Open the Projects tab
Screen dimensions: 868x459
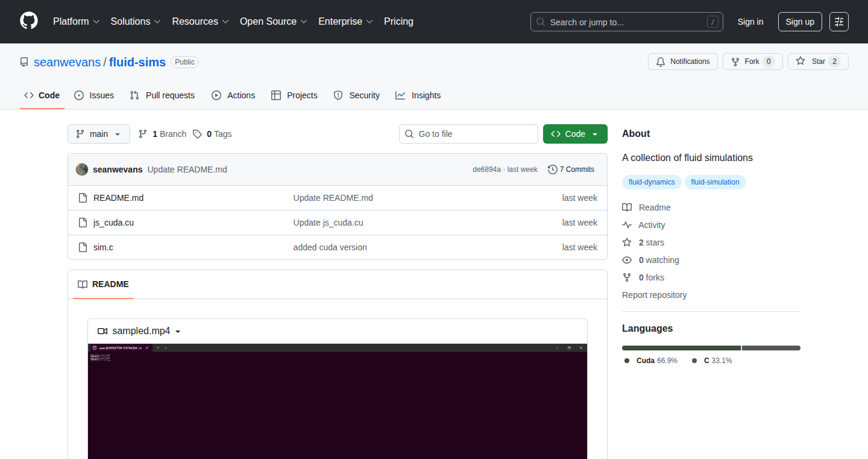pos(294,95)
